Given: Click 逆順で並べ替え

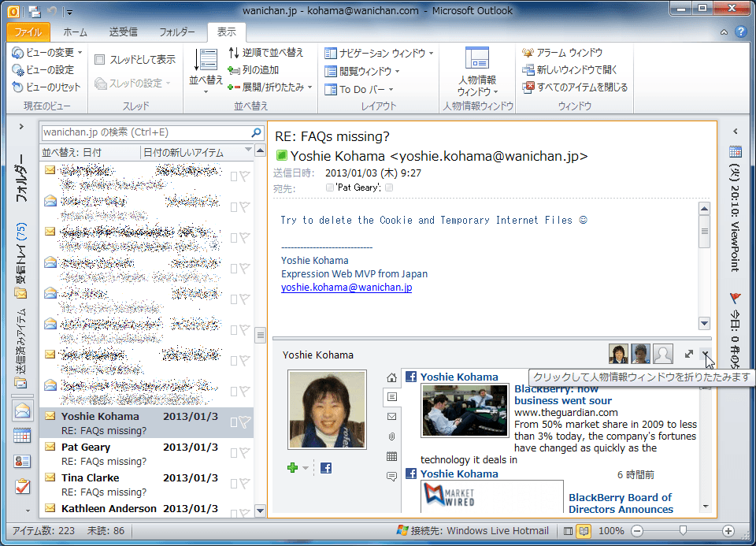Looking at the screenshot, I should point(265,52).
